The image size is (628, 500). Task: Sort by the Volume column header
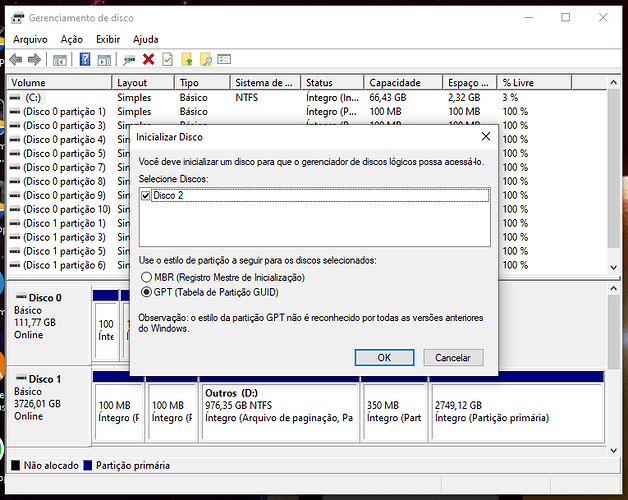59,83
